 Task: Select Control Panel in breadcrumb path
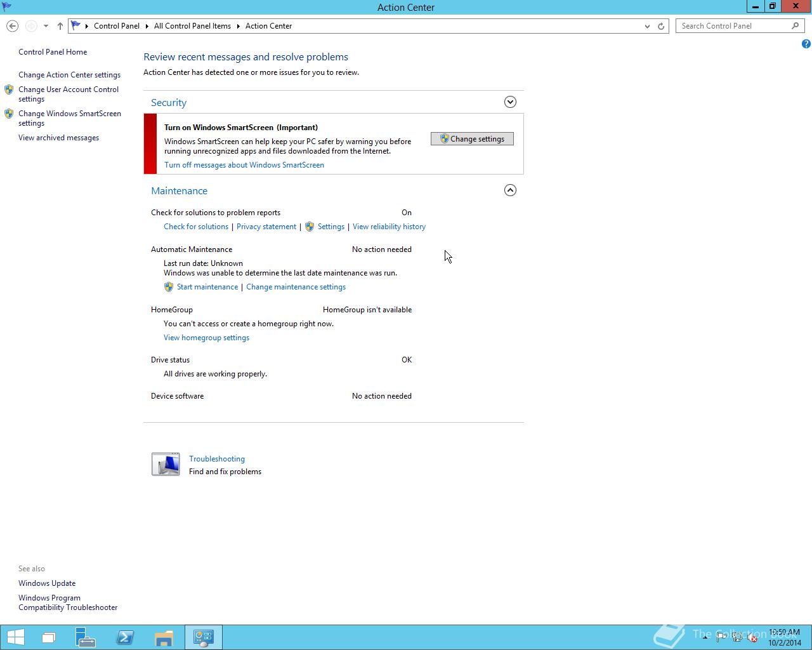tap(117, 26)
